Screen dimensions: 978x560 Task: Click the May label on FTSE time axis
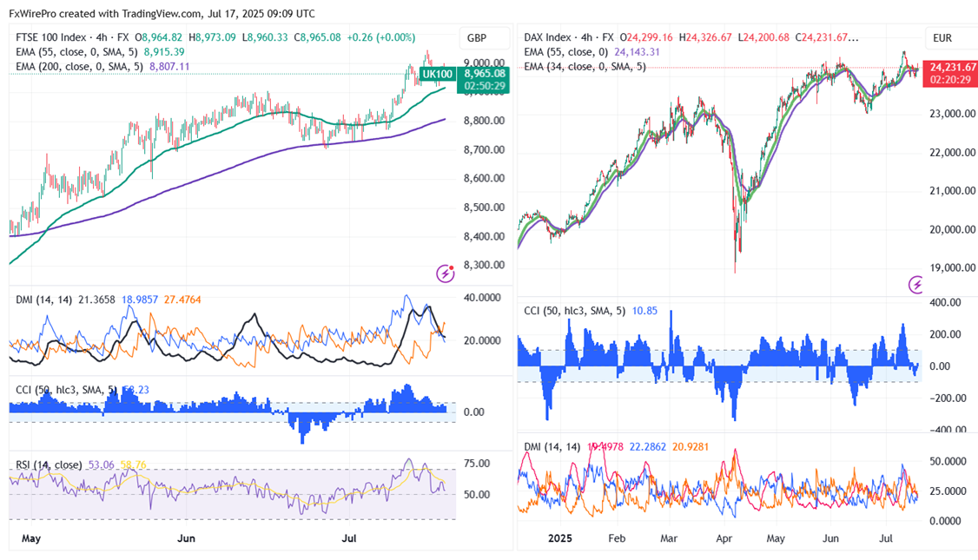pyautogui.click(x=31, y=538)
